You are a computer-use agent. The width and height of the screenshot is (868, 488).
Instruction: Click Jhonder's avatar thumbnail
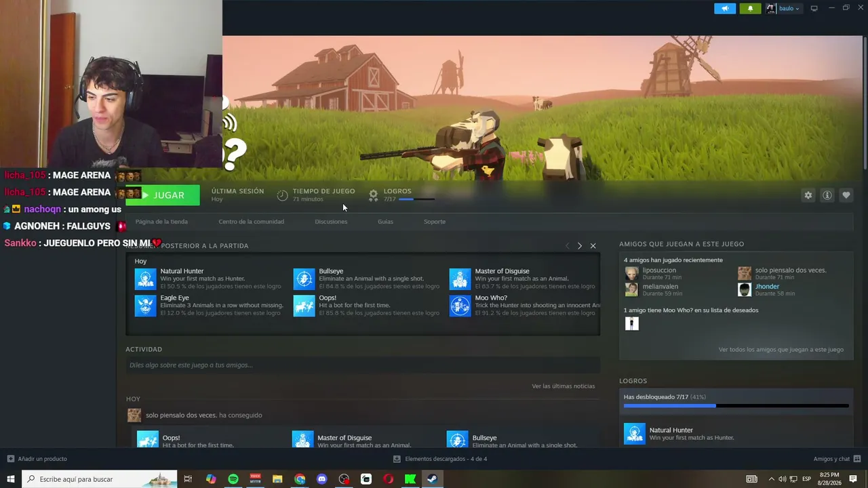pyautogui.click(x=745, y=289)
